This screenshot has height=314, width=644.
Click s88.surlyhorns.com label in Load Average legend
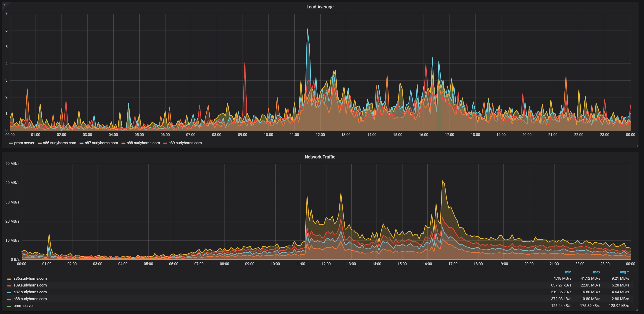[x=143, y=143]
